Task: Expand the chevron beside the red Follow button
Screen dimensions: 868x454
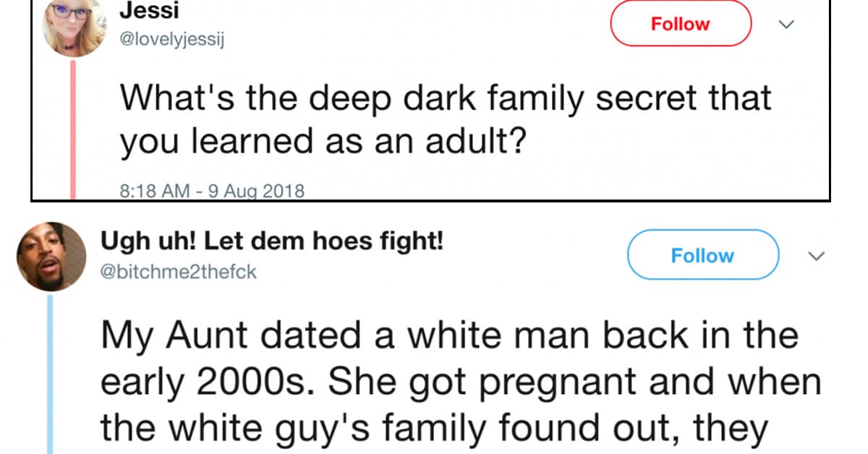Action: (785, 25)
